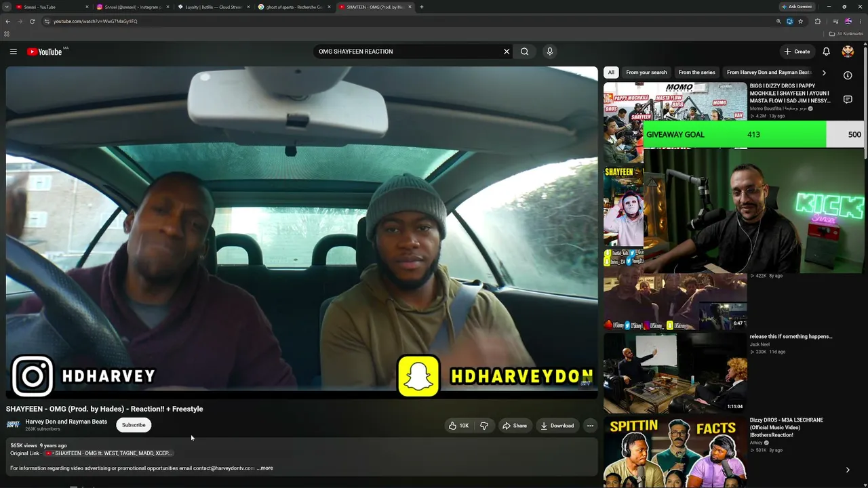Show more filter chips with right arrow
Screen dimensions: 868x488
coord(824,73)
